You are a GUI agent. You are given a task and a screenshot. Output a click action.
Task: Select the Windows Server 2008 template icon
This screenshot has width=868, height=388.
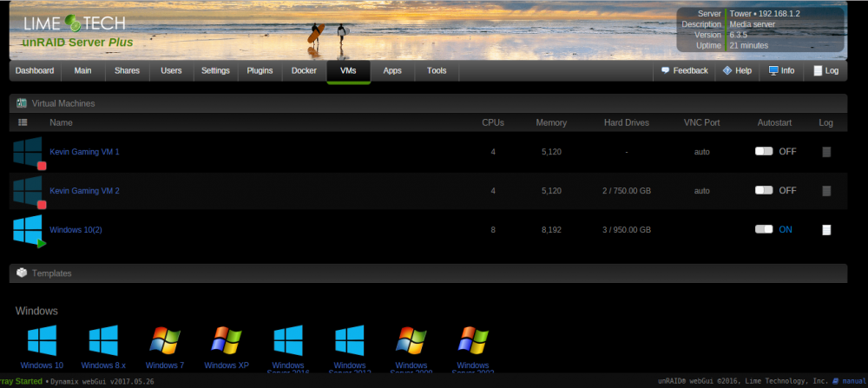[x=411, y=340]
